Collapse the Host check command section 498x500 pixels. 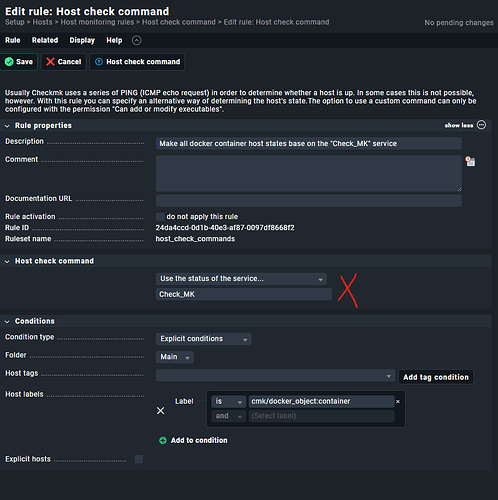(x=7, y=261)
